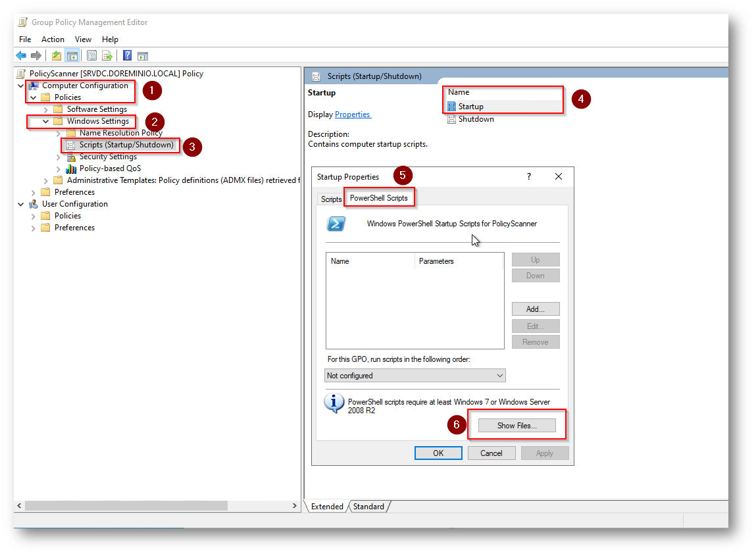The height and width of the screenshot is (556, 756).
Task: Select the Shutdown entry in the list
Action: pos(476,119)
